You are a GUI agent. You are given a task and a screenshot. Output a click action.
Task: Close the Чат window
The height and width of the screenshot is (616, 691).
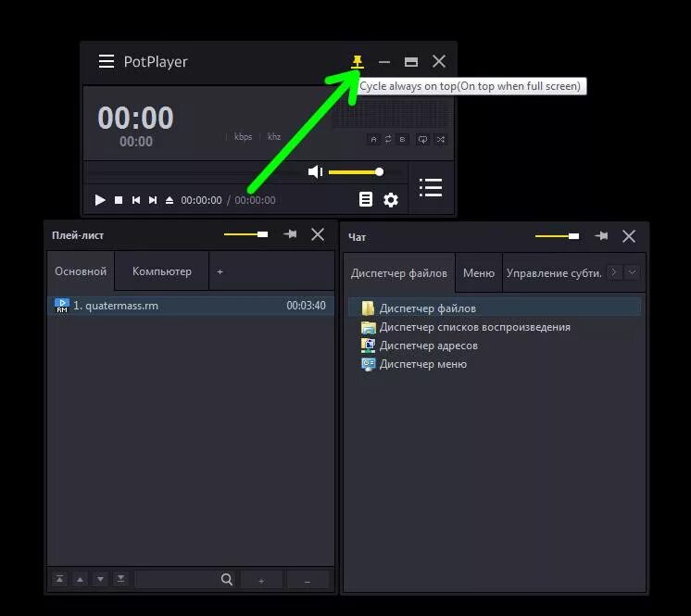[x=629, y=236]
